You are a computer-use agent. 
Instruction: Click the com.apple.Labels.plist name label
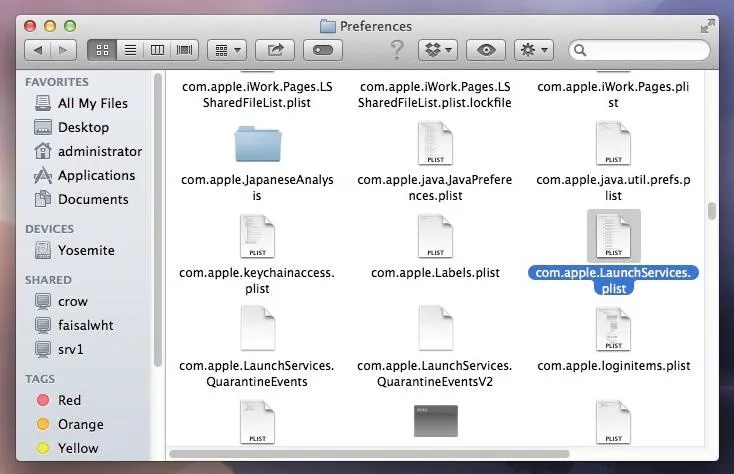(x=435, y=272)
